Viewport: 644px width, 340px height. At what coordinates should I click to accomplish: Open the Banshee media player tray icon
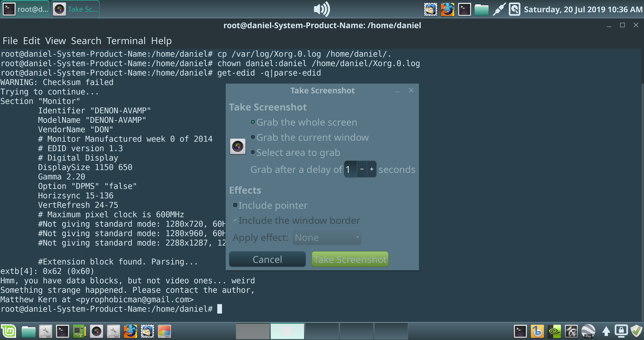(x=537, y=331)
